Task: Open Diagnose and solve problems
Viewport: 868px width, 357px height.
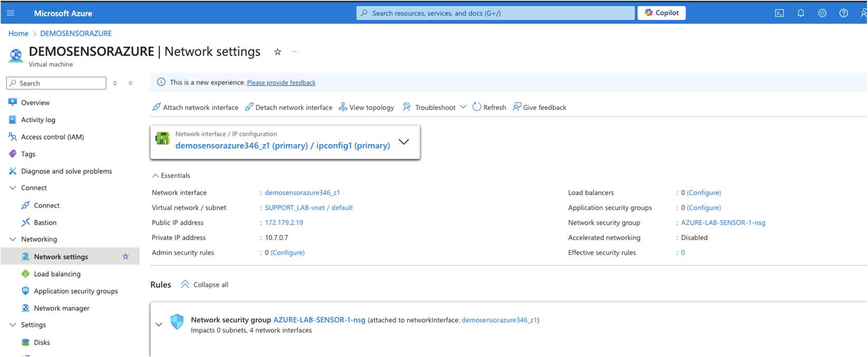Action: (x=66, y=171)
